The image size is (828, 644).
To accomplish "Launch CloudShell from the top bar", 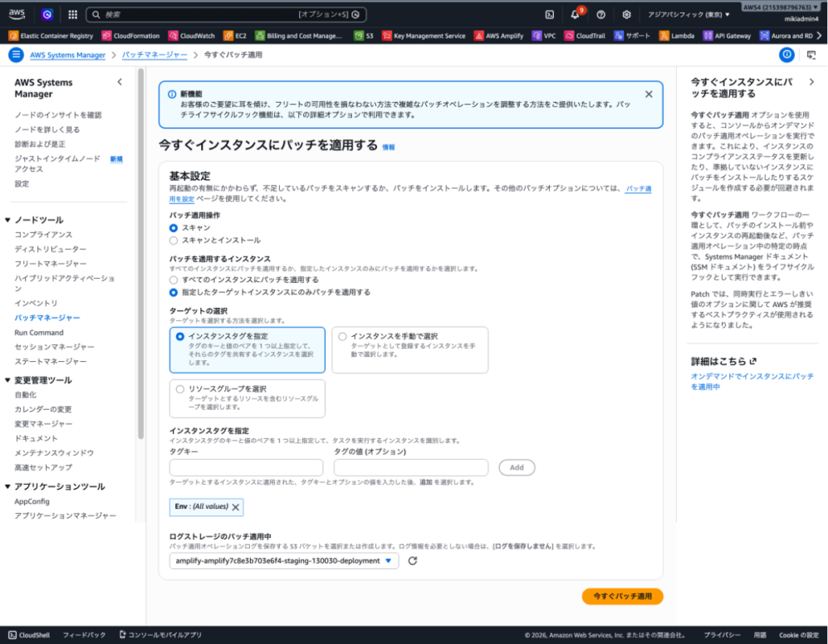I will [x=550, y=15].
